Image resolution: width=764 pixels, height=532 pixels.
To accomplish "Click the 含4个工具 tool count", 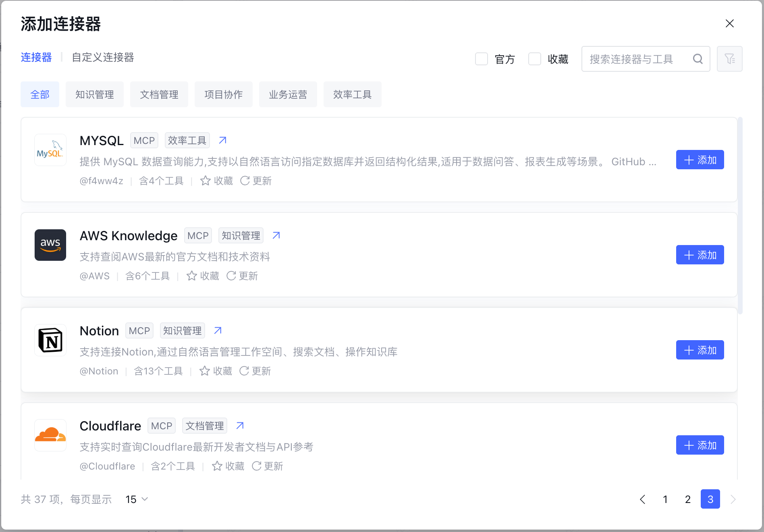I will (161, 181).
